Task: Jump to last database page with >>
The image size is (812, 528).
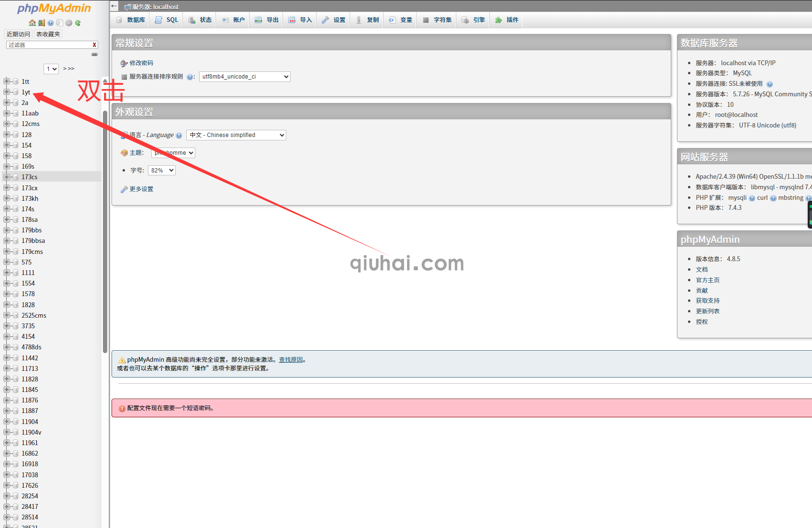Action: tap(71, 69)
